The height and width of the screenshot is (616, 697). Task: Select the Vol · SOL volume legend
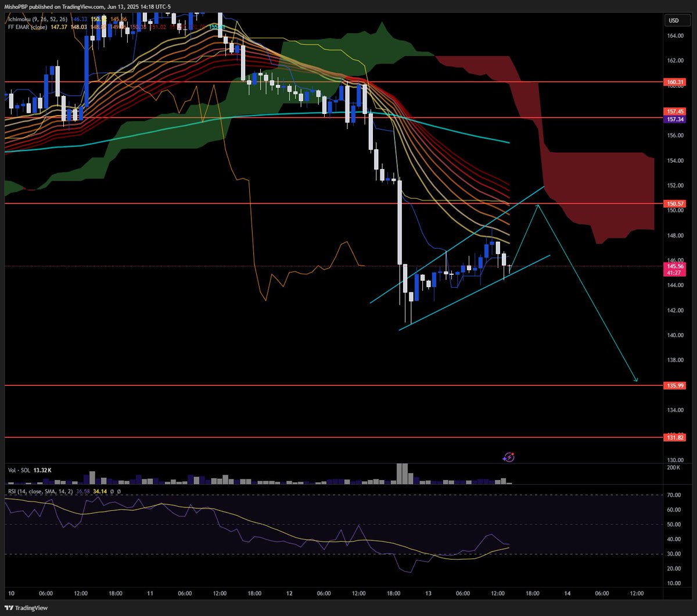coord(19,470)
